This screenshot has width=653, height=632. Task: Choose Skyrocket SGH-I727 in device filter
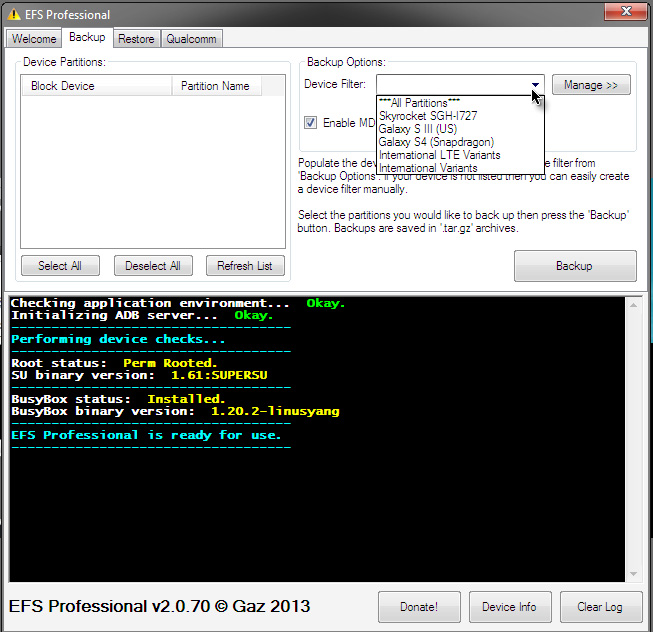pos(427,116)
